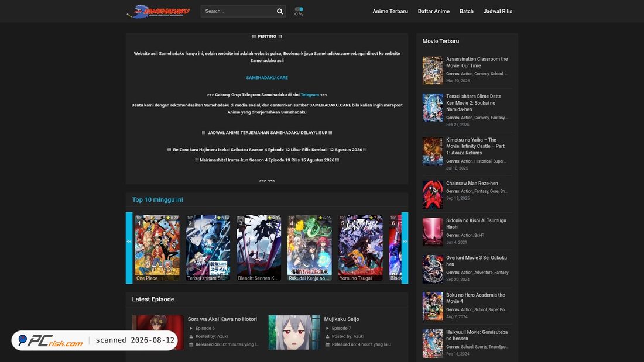The width and height of the screenshot is (644, 362).
Task: Open the Tensei shitara Slime Movie thumbnail
Action: 433,108
